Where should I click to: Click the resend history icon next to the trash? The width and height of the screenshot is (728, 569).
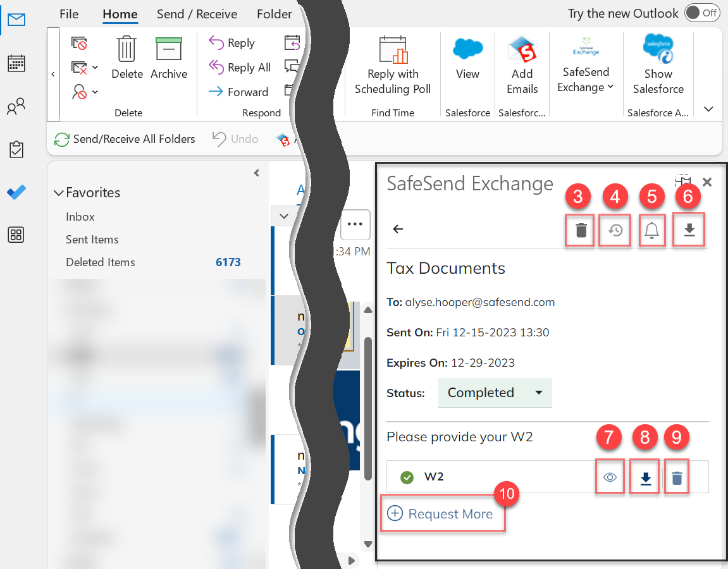click(x=614, y=229)
